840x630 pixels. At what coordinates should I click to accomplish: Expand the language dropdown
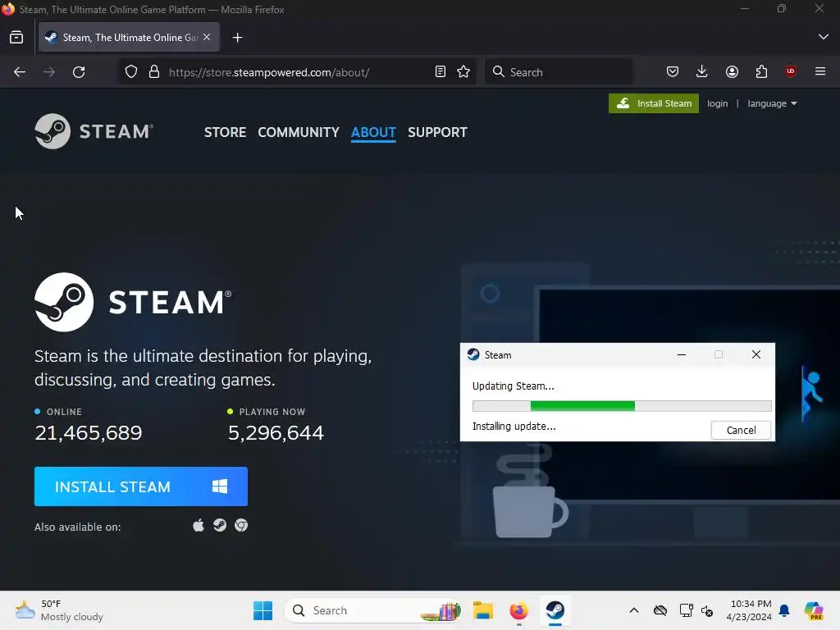tap(772, 103)
